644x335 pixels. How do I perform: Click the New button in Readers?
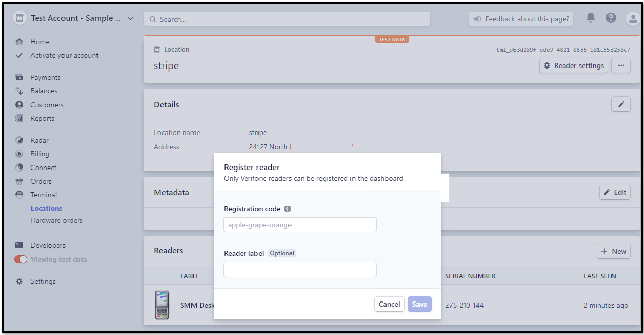614,251
